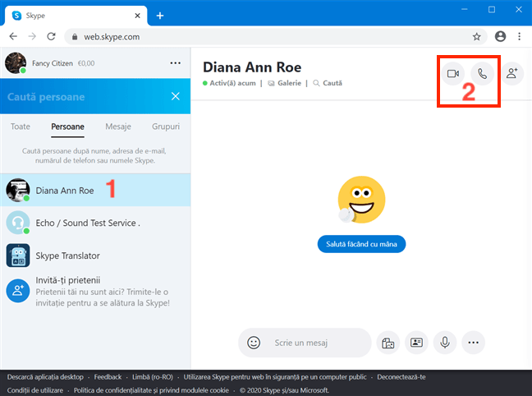Add files or media to the message
The width and height of the screenshot is (532, 396).
coord(388,343)
